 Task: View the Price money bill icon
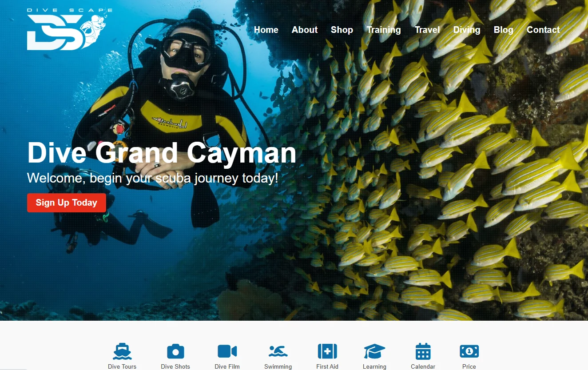[469, 351]
